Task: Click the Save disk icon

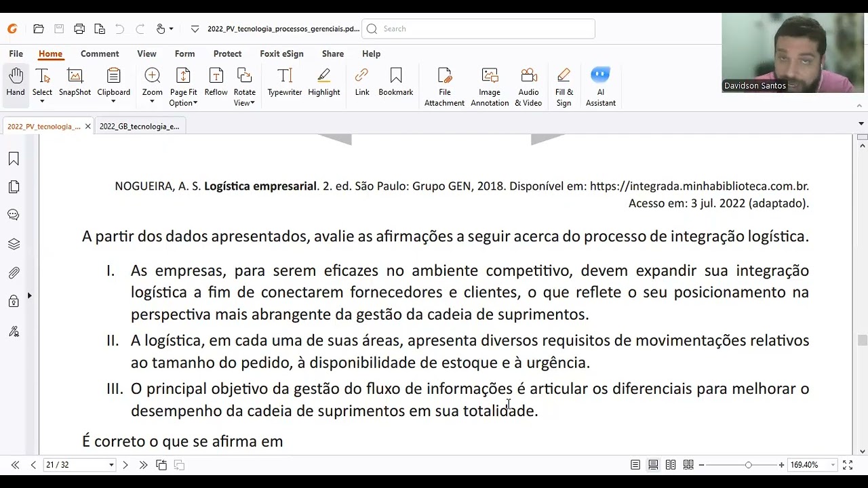Action: coord(59,29)
